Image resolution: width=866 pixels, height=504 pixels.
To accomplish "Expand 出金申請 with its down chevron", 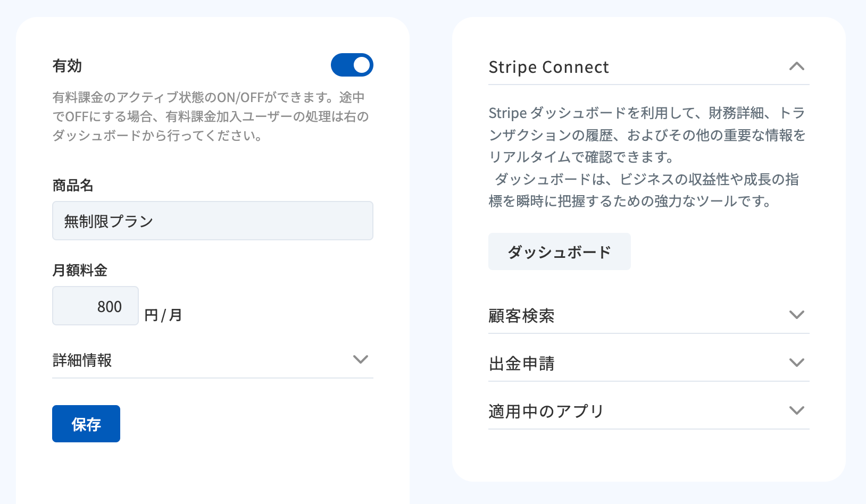I will pos(796,363).
